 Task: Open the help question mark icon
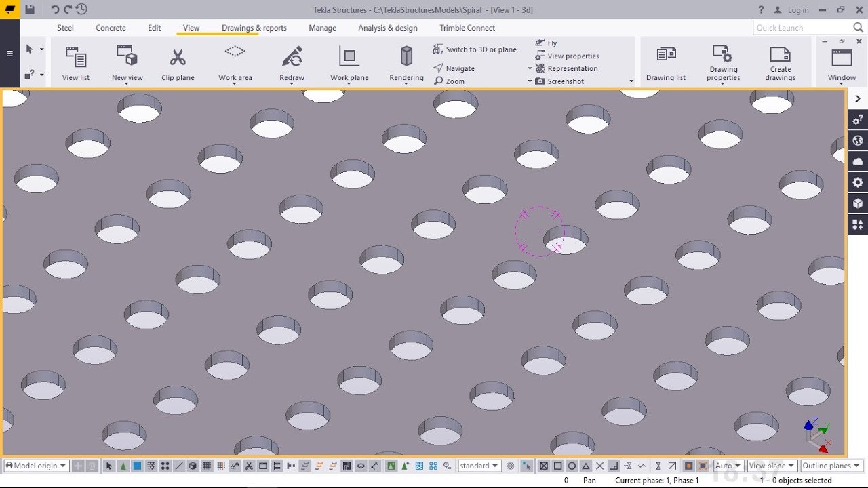coord(762,9)
